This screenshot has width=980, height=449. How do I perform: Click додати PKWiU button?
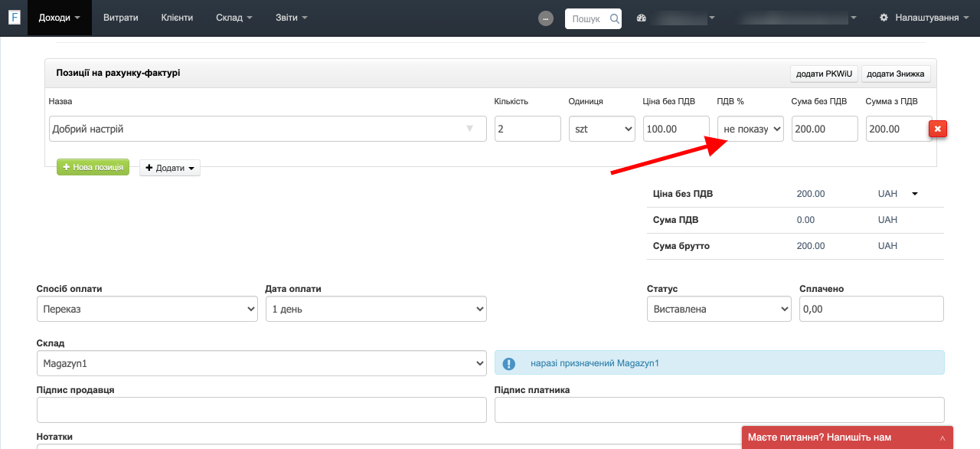click(824, 74)
